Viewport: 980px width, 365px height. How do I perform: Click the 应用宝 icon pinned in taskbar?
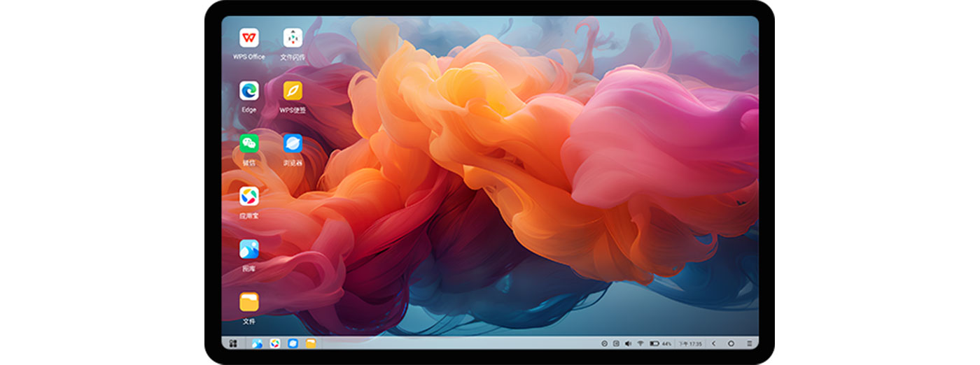coord(275,343)
